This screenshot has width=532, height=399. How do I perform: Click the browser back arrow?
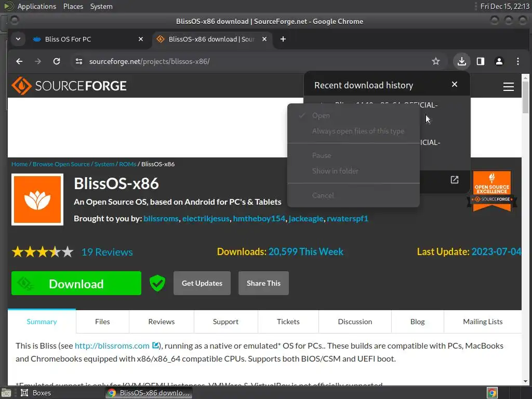pyautogui.click(x=19, y=61)
